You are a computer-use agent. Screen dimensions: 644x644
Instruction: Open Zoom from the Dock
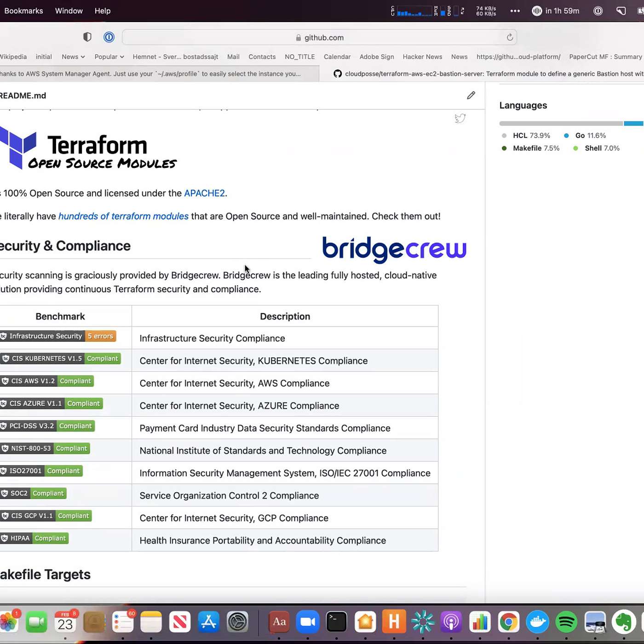click(308, 622)
